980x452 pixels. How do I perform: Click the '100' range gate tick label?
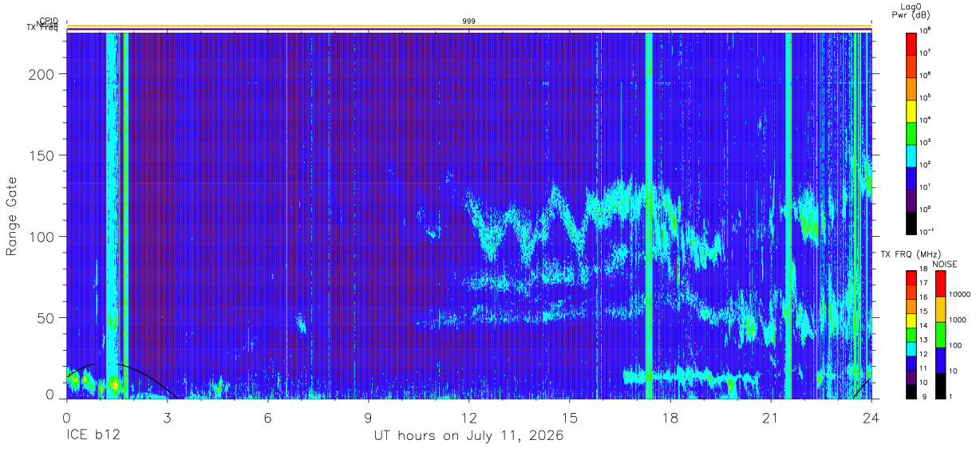click(42, 236)
